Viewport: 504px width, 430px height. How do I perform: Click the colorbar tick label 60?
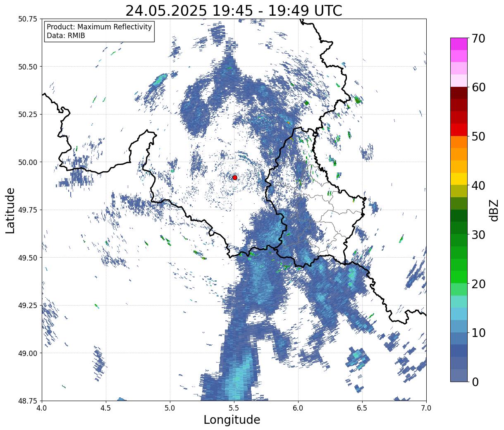coord(478,87)
